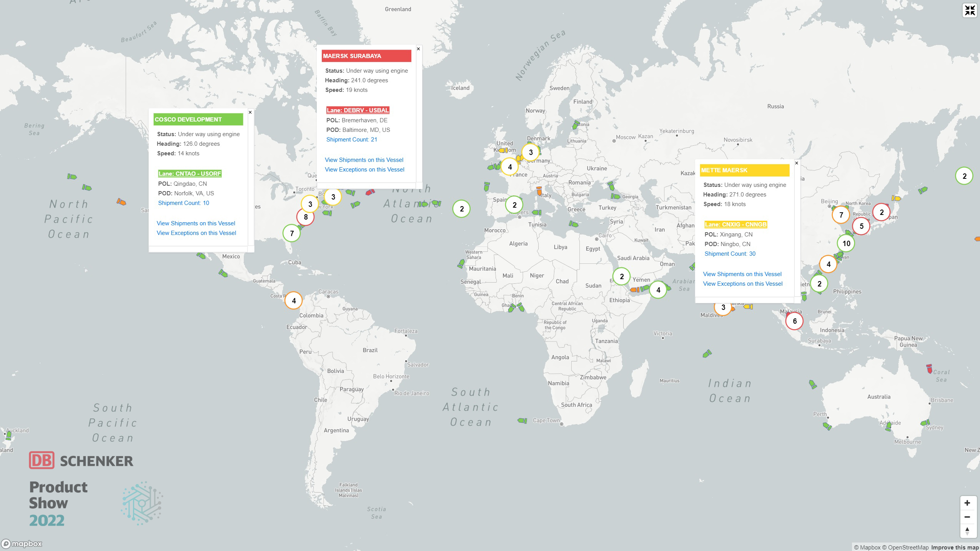Expand red cluster 8 near US east coast
This screenshot has width=980, height=551.
coord(306,217)
